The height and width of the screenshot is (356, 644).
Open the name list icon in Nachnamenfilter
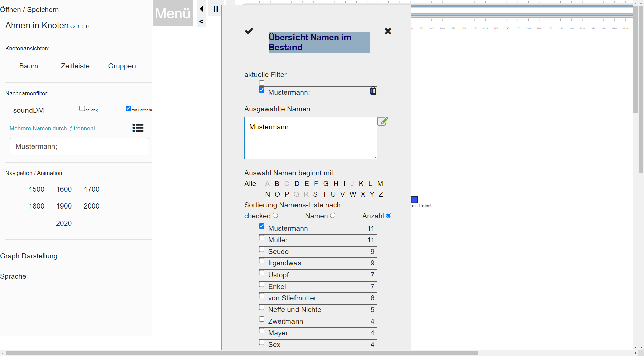click(x=138, y=128)
